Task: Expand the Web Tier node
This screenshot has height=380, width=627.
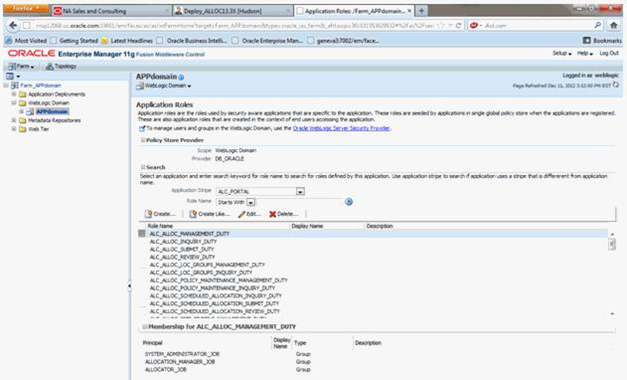Action: (x=14, y=129)
